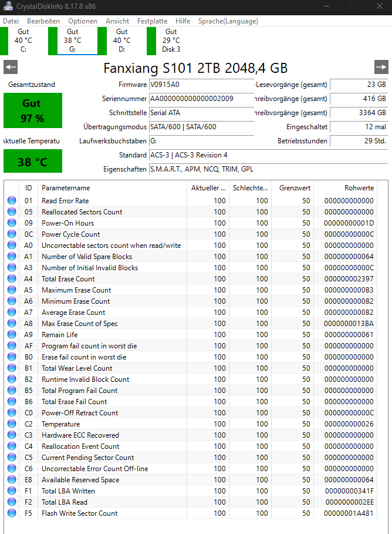The width and height of the screenshot is (392, 534).
Task: Click the Betriebsstunden value 29 Std.
Action: (x=359, y=141)
